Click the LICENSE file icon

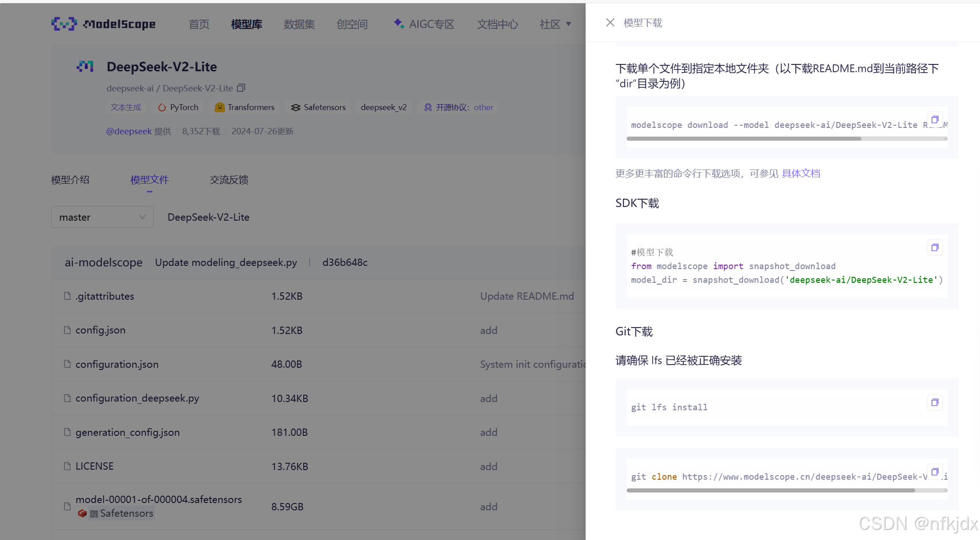(x=68, y=466)
